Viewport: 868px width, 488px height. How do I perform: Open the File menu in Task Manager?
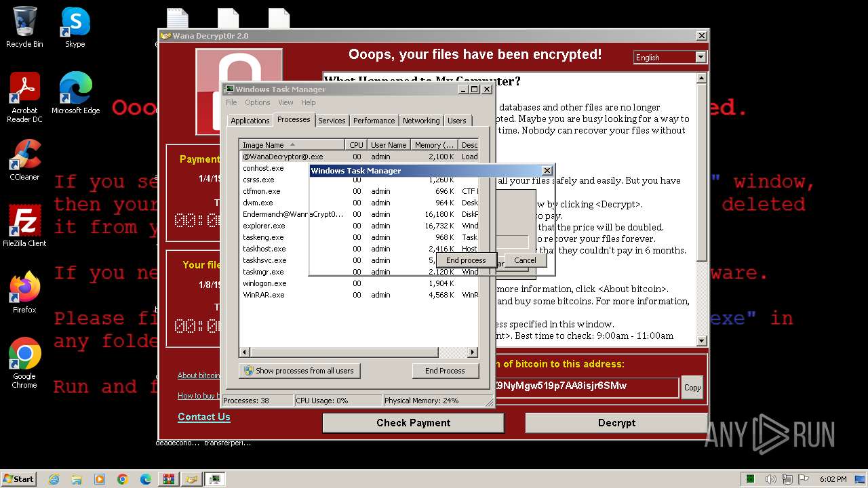point(231,102)
